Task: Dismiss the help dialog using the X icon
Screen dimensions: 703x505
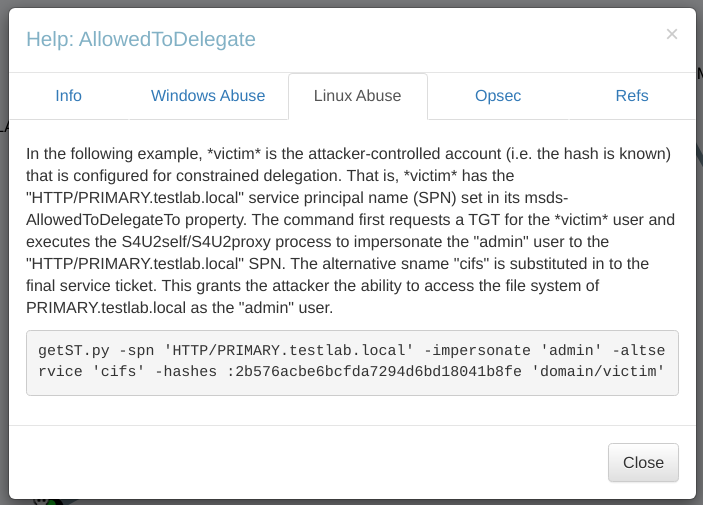Action: pos(672,34)
